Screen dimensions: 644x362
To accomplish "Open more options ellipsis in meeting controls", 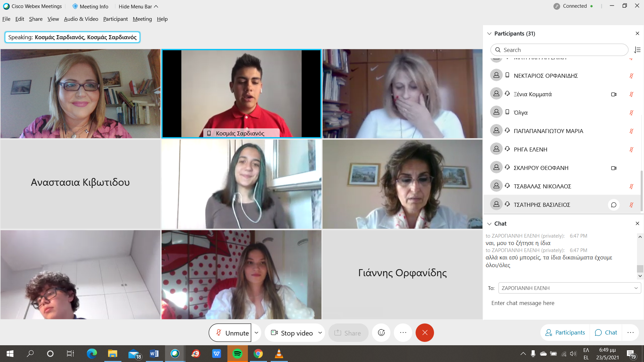I will pyautogui.click(x=403, y=333).
